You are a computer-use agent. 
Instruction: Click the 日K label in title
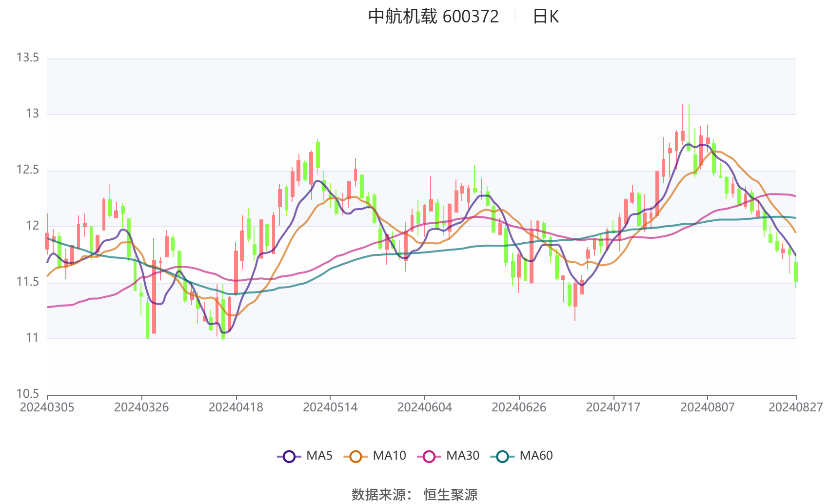[546, 17]
